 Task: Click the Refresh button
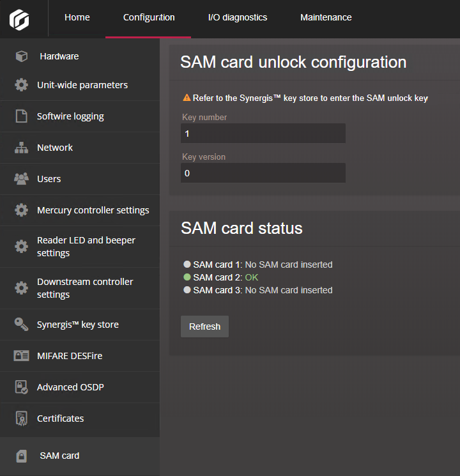[x=204, y=326]
